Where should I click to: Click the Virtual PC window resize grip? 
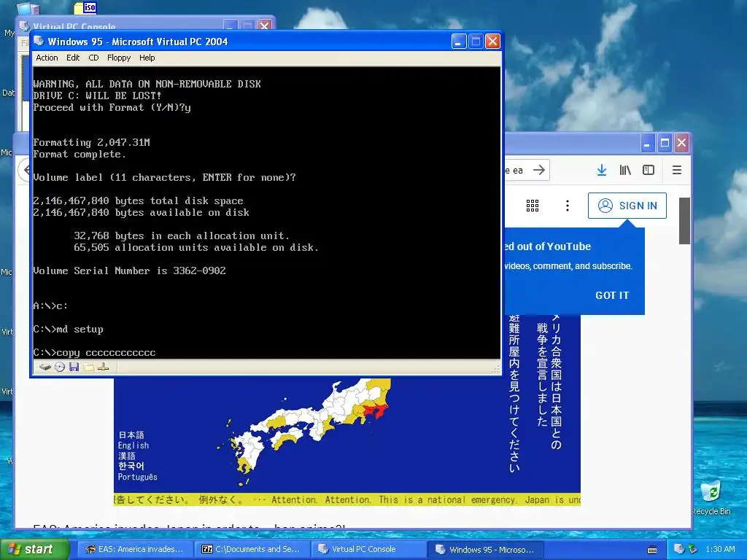[495, 368]
